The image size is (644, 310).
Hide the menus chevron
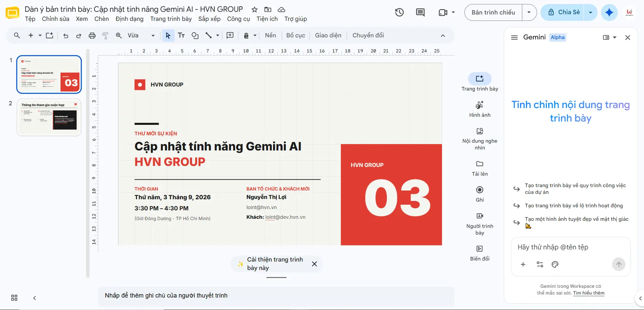pos(443,36)
